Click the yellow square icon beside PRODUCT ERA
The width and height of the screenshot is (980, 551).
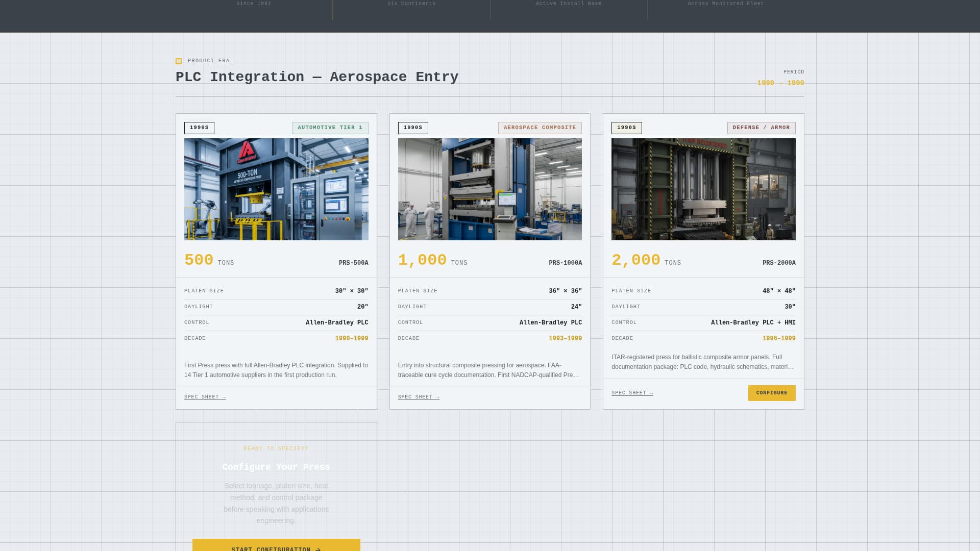(178, 61)
